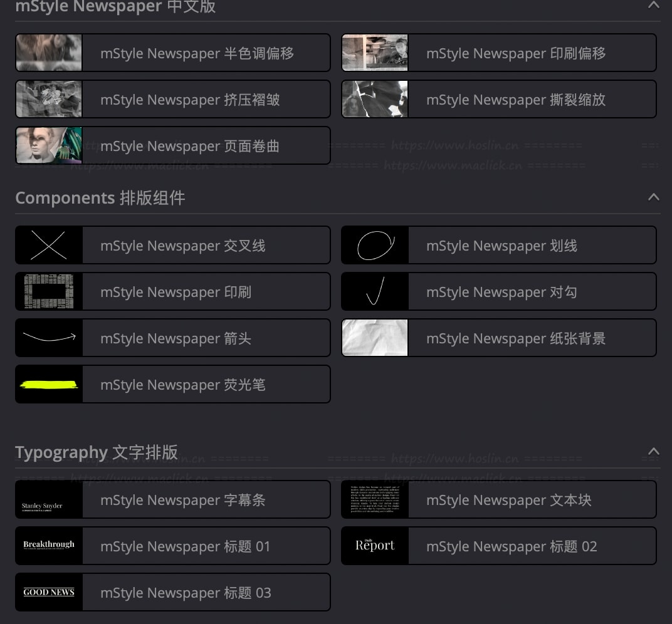
Task: Click the checkmark icon for 对勾
Action: (375, 292)
